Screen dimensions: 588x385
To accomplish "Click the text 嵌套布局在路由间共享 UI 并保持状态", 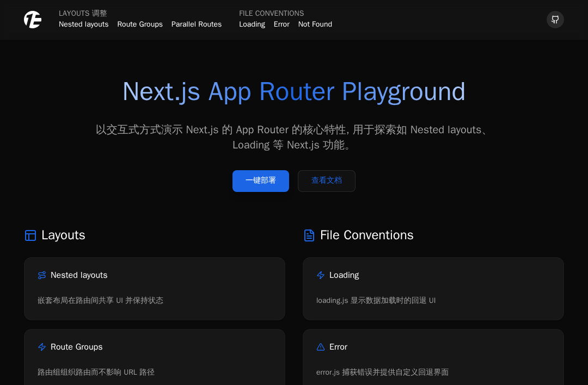I will (101, 300).
